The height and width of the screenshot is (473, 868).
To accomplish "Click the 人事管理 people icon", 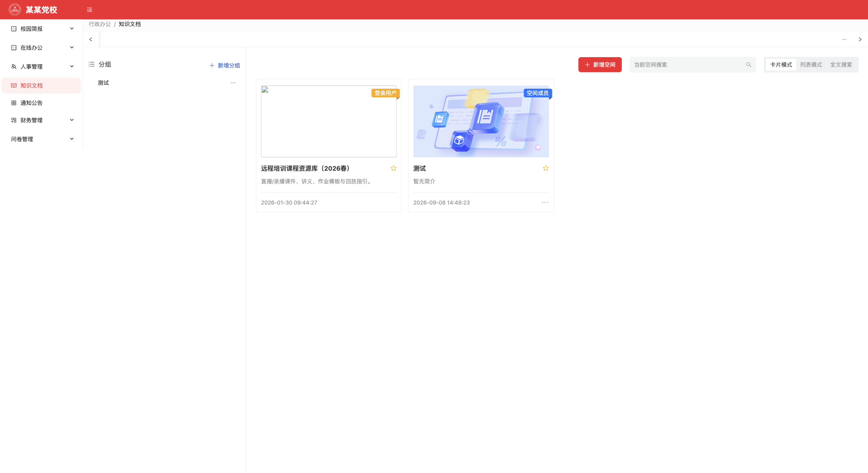I will coord(14,67).
